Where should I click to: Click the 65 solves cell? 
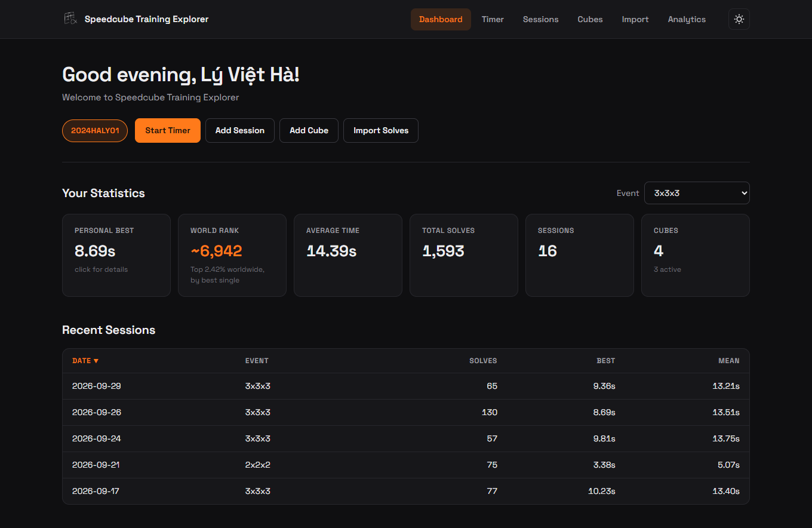click(x=492, y=386)
